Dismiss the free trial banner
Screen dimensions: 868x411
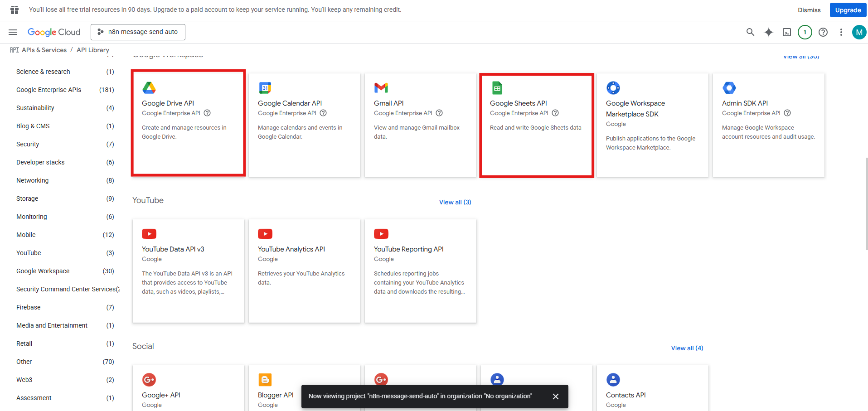(809, 10)
